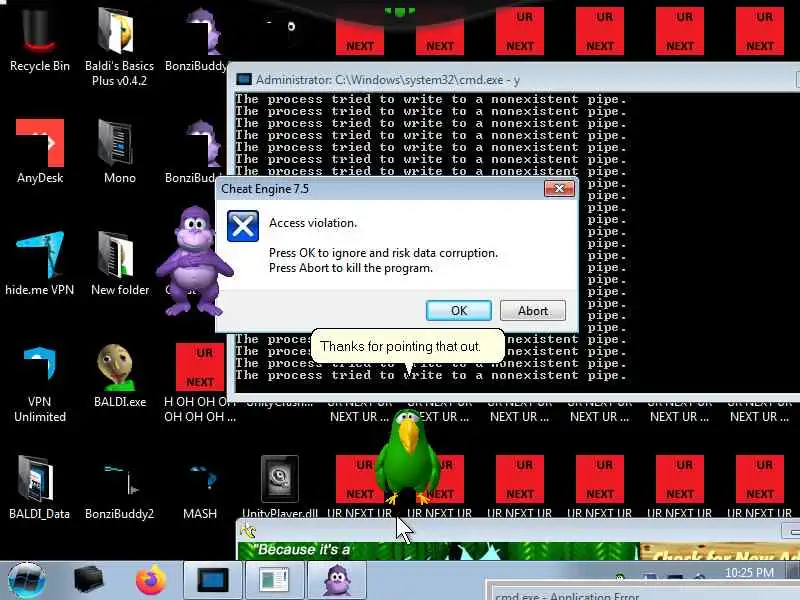Select the BonziBuddy2 desktop icon
This screenshot has width=800, height=600.
pyautogui.click(x=119, y=488)
